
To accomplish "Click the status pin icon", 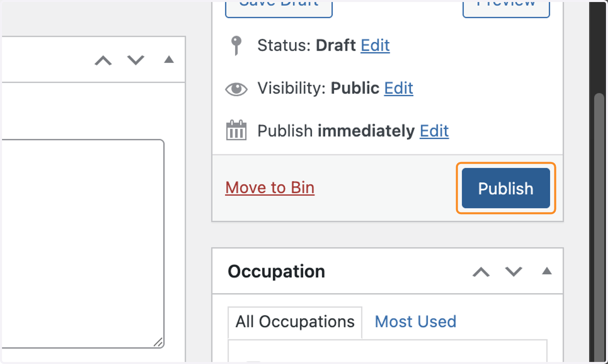I will click(x=236, y=46).
